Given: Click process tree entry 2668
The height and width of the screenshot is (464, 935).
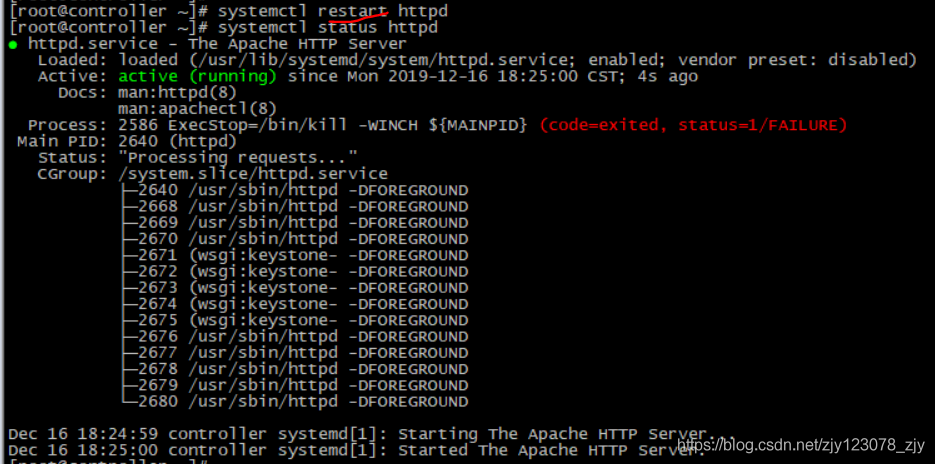Looking at the screenshot, I should 295,207.
